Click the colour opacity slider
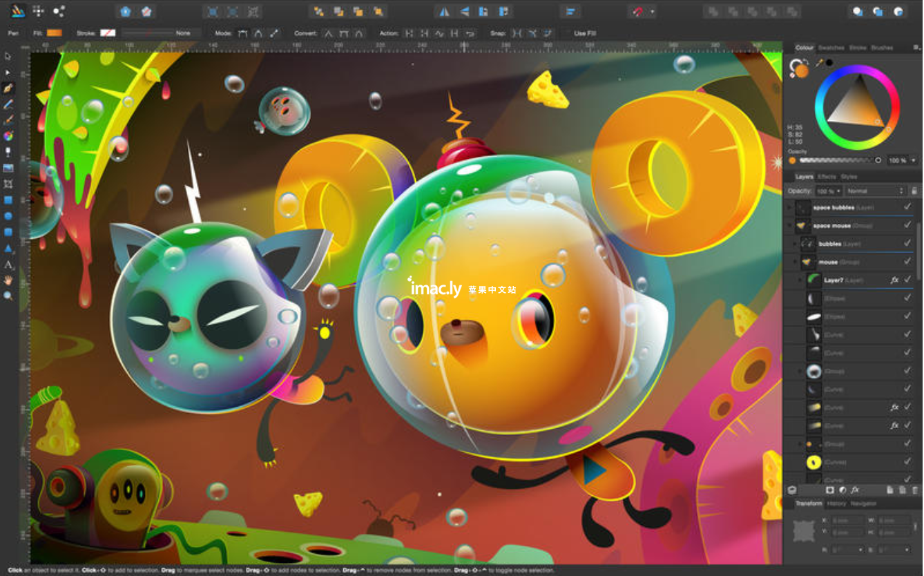This screenshot has height=576, width=924. pos(840,160)
